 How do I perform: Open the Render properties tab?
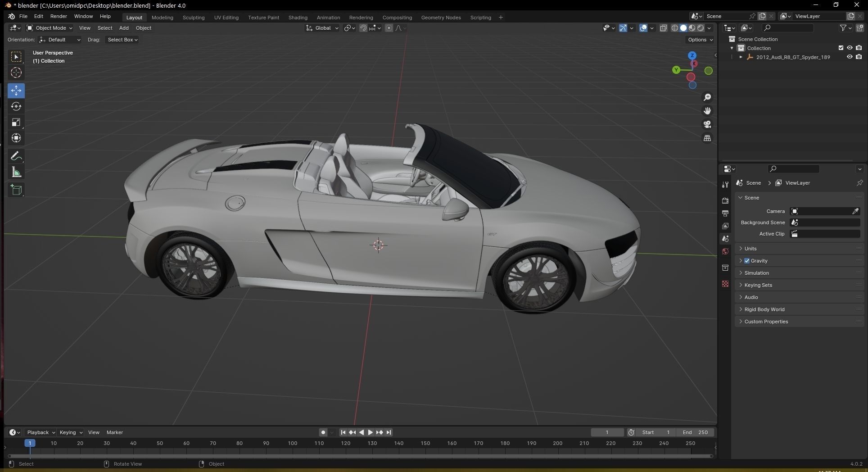725,200
